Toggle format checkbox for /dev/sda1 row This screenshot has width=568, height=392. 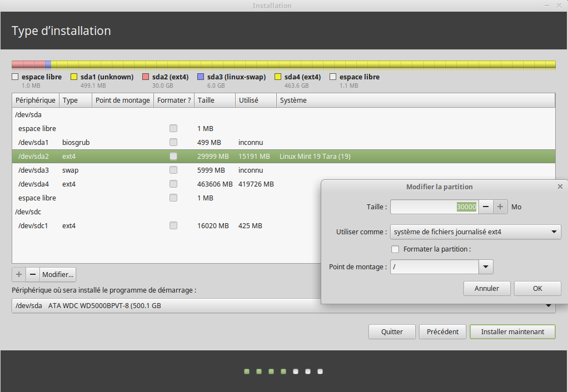(x=173, y=142)
